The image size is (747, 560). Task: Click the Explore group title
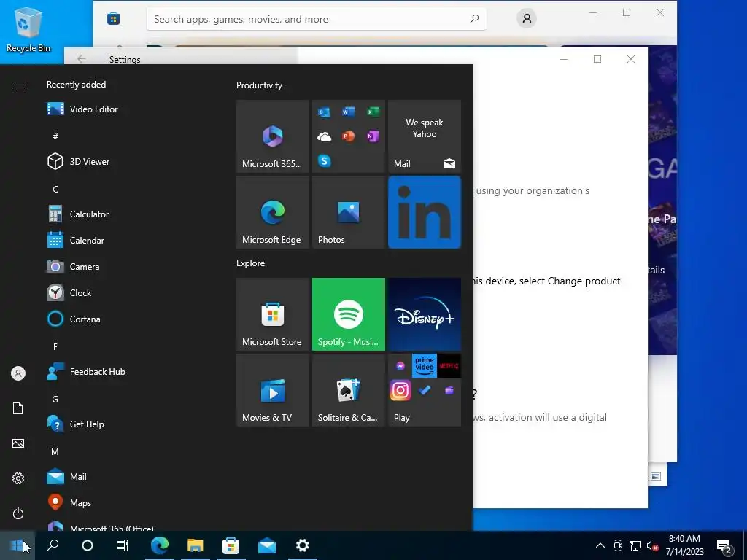251,263
